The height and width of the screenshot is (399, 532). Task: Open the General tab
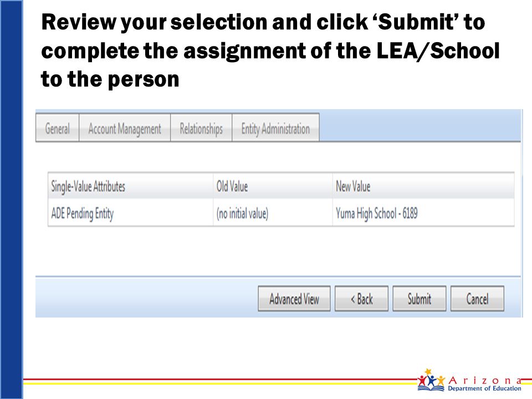coord(57,128)
